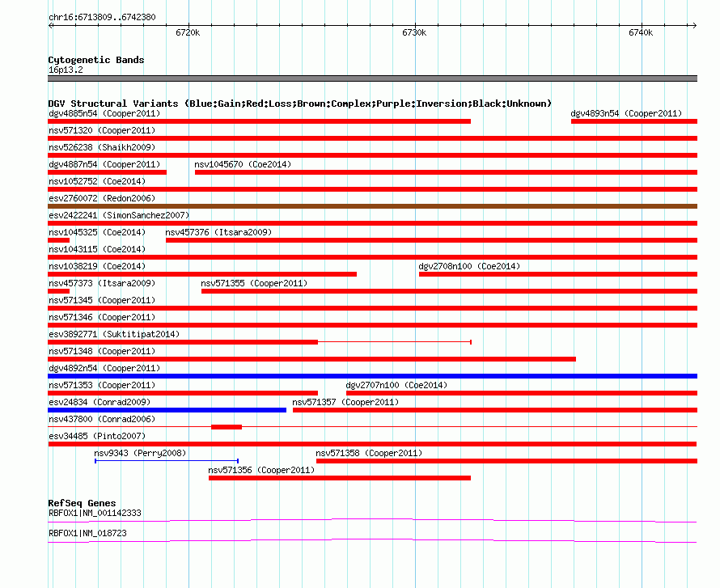Screen dimensions: 720x588
Task: Open the nsv571358 (Cooper2011) label
Action: 369,453
